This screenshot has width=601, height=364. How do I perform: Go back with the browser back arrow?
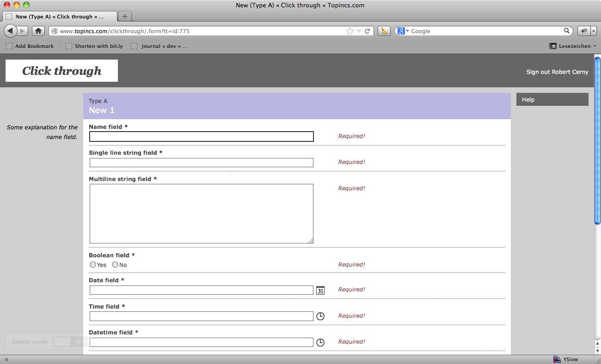11,31
